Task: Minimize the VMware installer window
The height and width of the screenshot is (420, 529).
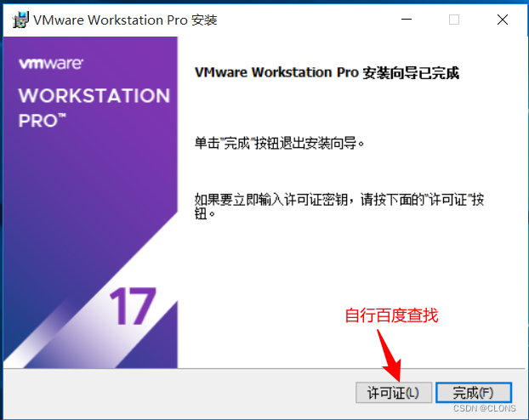Action: pos(407,20)
